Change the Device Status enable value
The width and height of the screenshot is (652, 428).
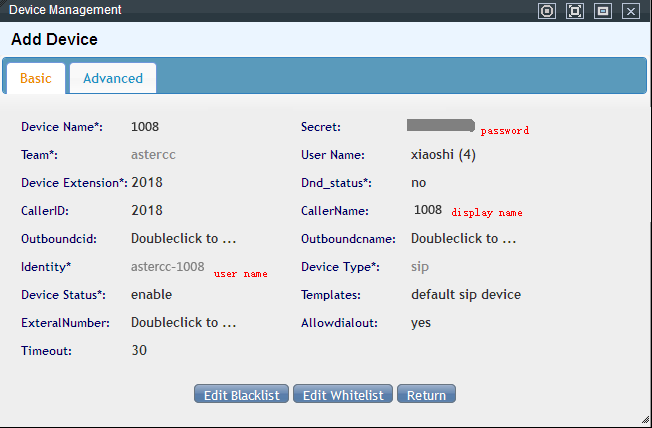click(151, 295)
